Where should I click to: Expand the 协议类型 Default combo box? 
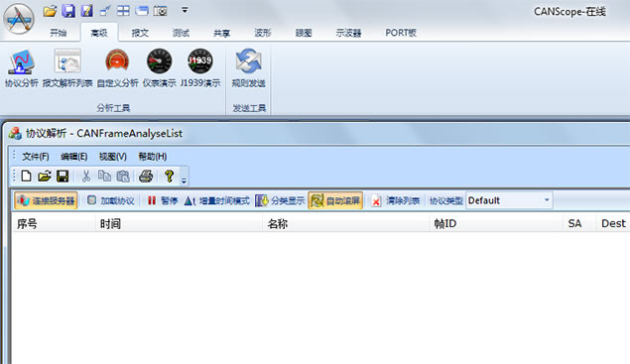click(509, 200)
